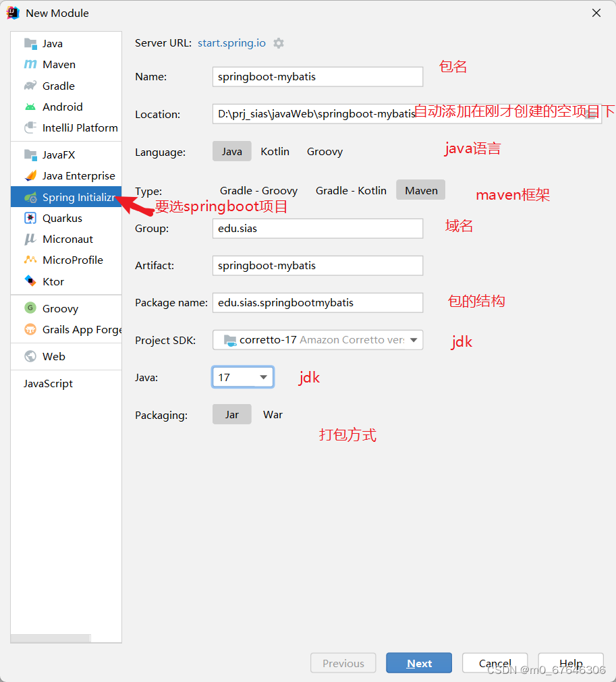This screenshot has width=616, height=682.
Task: Click the Package name input field
Action: click(x=318, y=303)
